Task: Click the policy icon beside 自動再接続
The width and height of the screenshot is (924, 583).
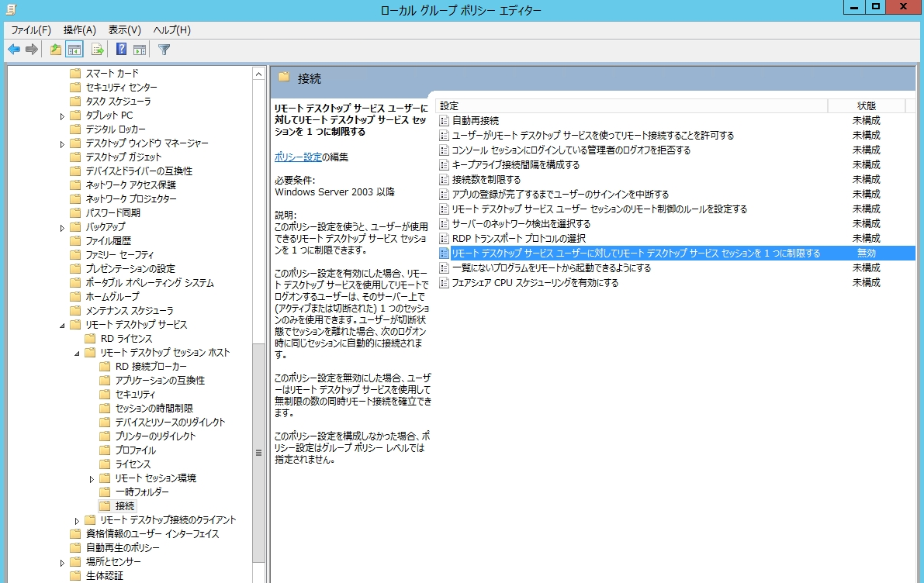Action: [x=445, y=121]
